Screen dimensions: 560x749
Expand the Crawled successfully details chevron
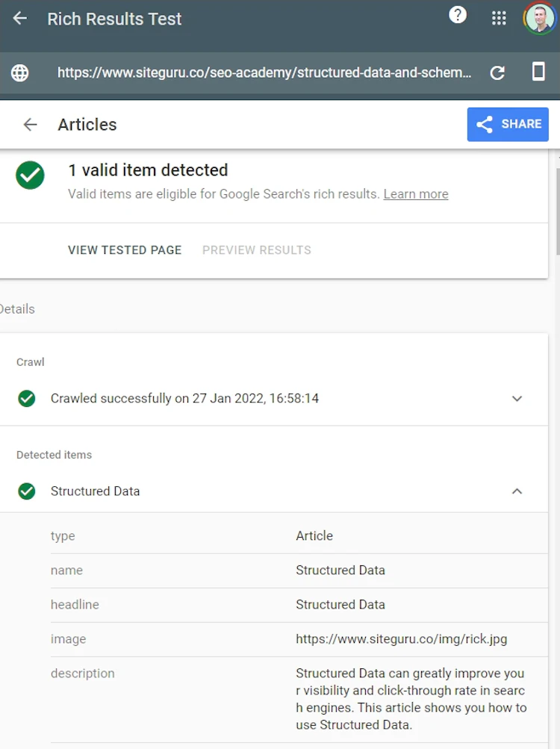(517, 398)
